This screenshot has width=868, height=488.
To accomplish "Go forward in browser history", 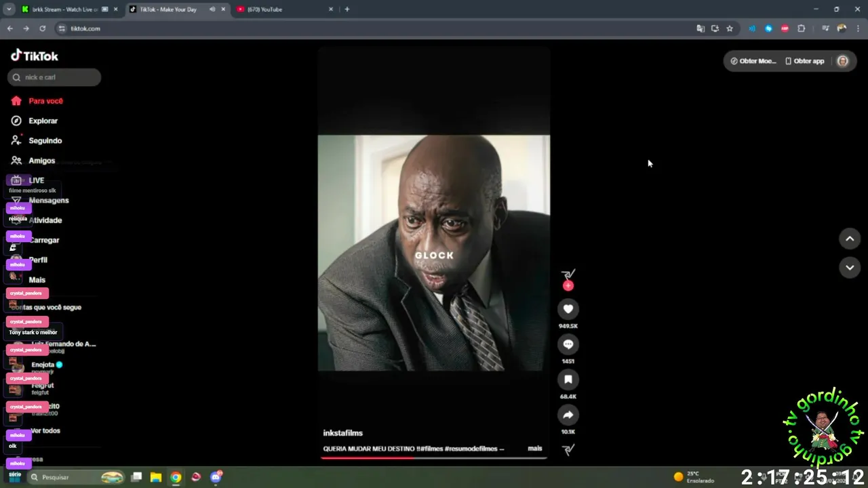I will coord(26,28).
